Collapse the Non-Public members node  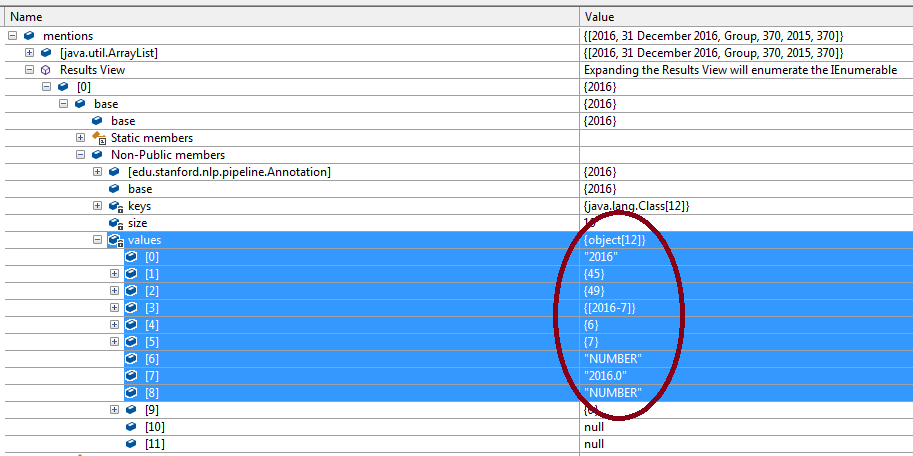tap(80, 155)
